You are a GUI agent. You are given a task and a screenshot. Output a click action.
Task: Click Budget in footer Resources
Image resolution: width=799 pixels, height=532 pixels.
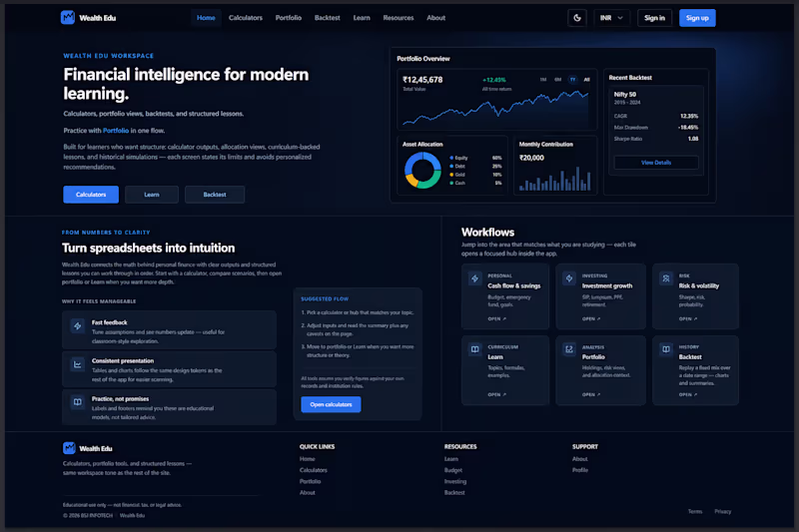[453, 470]
